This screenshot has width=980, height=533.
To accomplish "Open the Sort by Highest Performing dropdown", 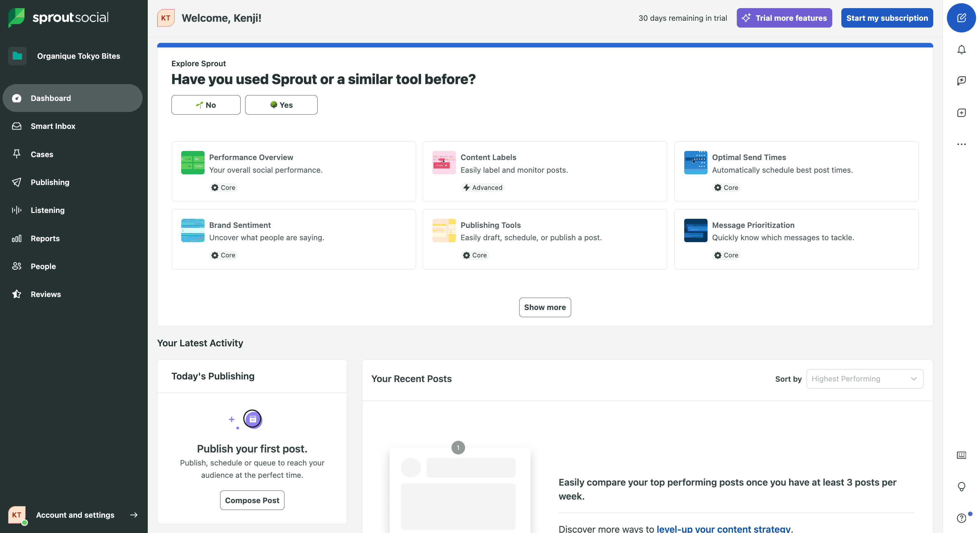I will [x=864, y=378].
